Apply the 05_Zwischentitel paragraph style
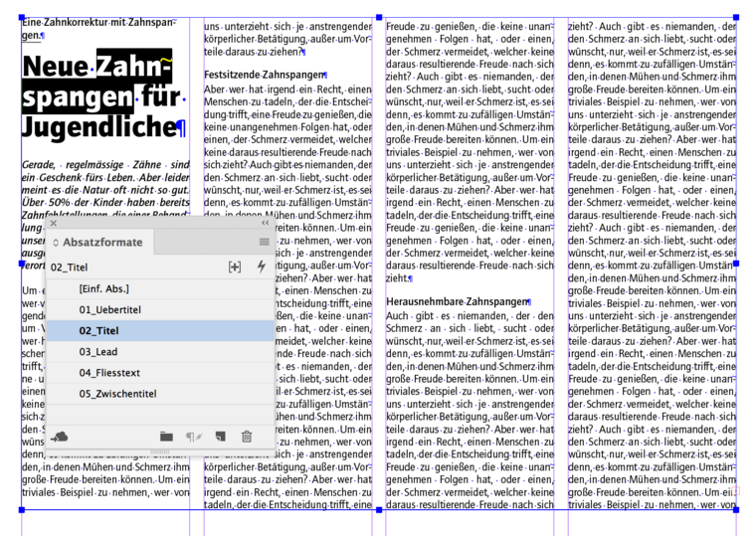 160,394
